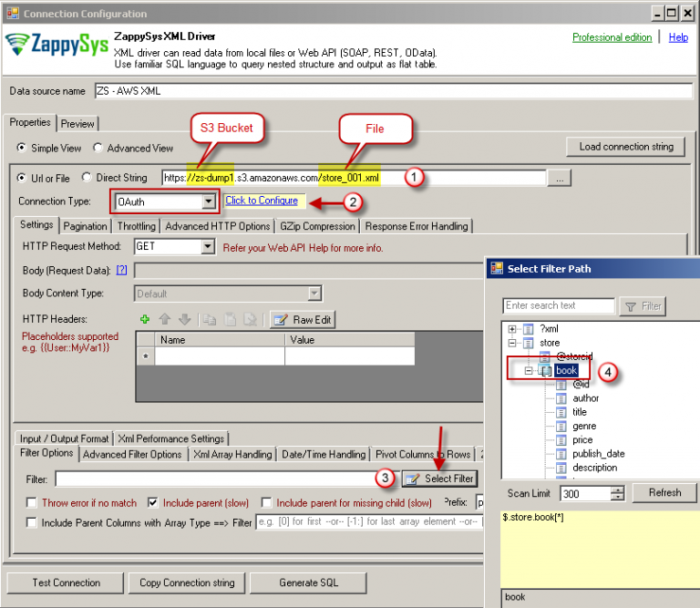
Task: Expand the ?xml tree node
Action: (x=512, y=329)
